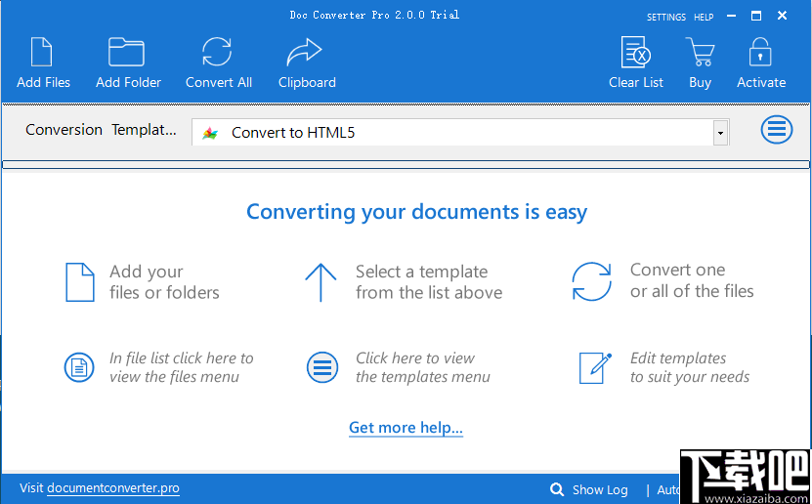Open the SETTINGS menu
The height and width of the screenshot is (504, 812).
tap(666, 17)
